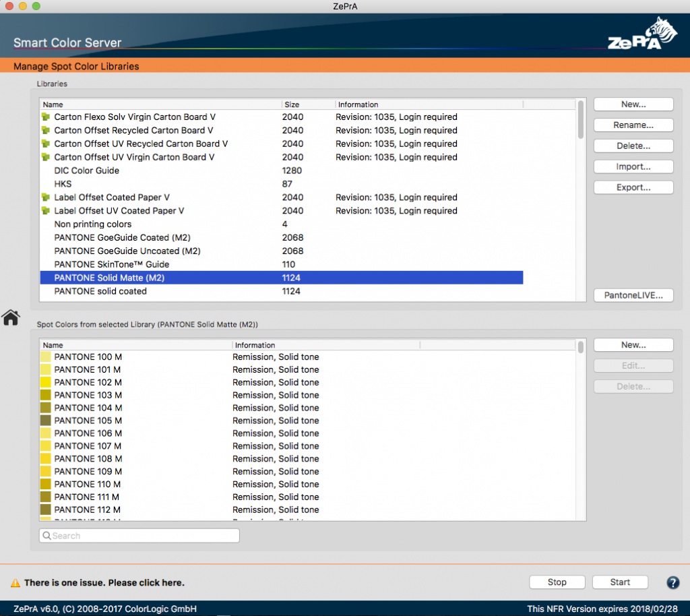
Task: Sort libraries by Name column header
Action: [160, 104]
